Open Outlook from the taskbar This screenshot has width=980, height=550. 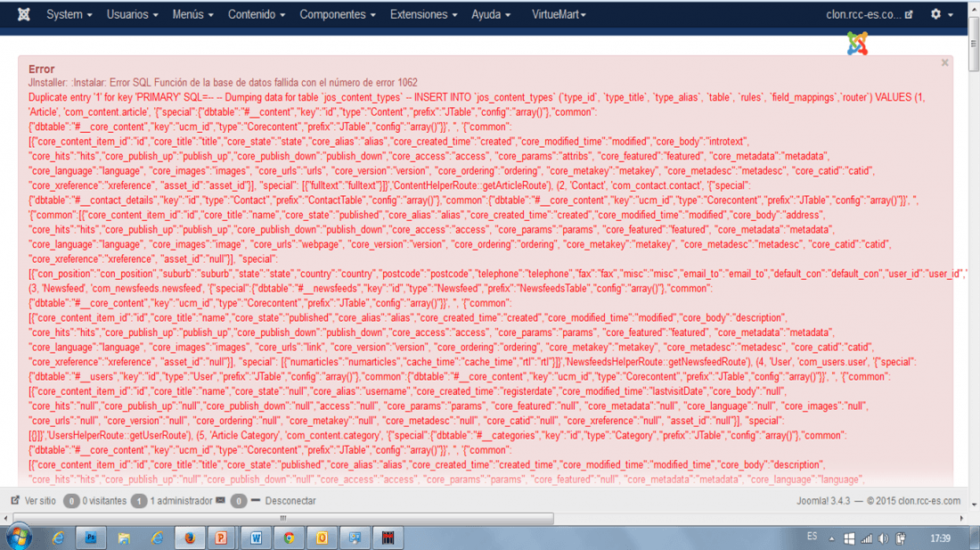point(322,538)
